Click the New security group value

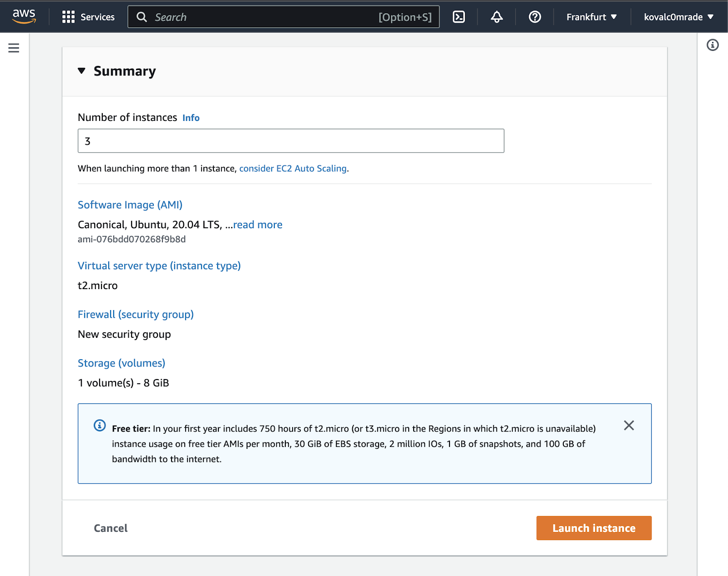click(x=124, y=334)
